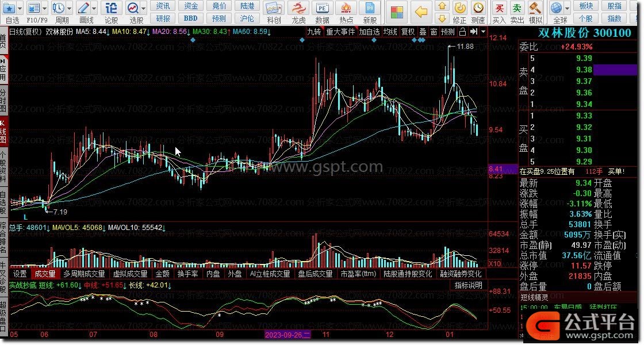This screenshot has width=644, height=345.
Task: Click the BBD button
Action: pos(191,18)
